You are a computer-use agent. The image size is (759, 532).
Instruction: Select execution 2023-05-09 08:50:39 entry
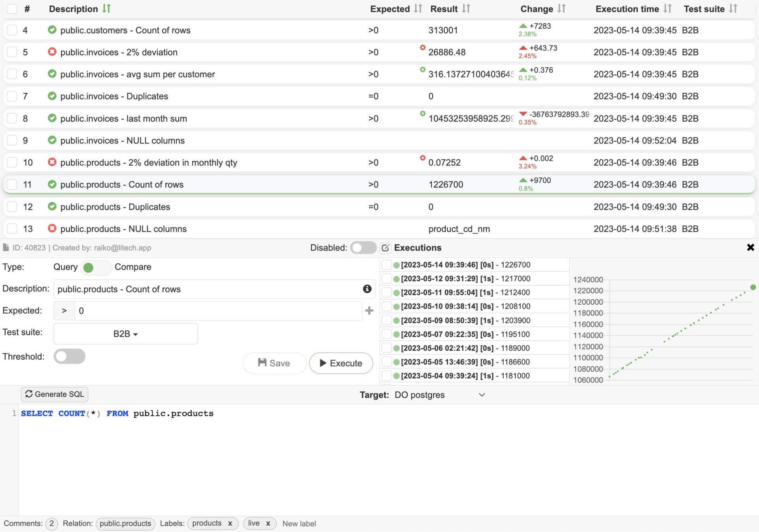474,320
